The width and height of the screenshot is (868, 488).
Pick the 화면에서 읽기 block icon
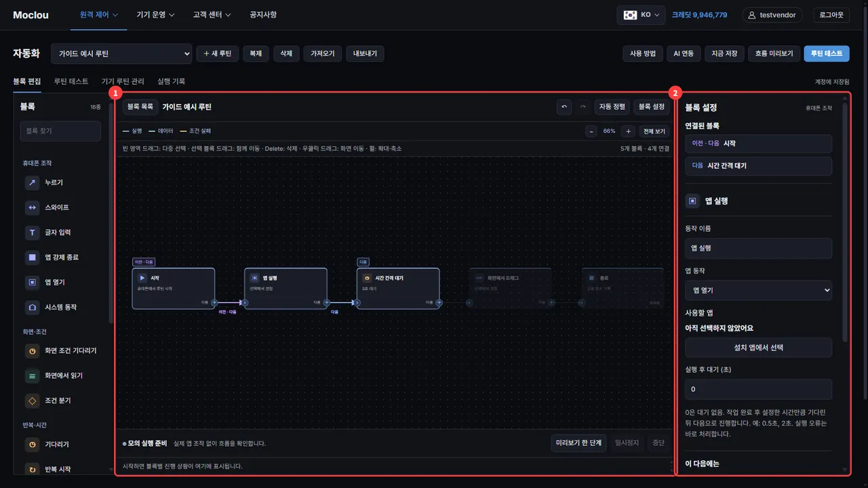32,375
